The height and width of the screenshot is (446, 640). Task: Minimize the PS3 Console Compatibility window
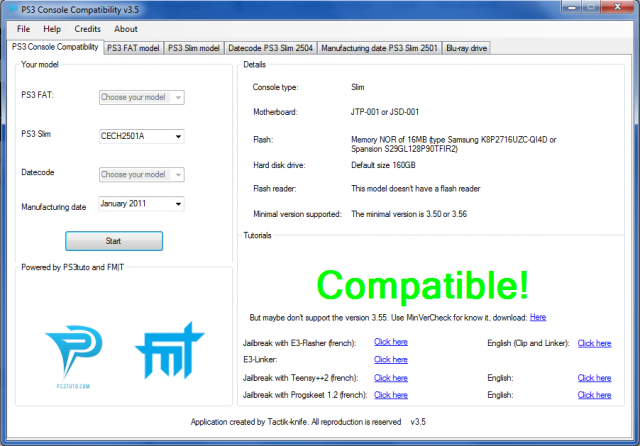click(572, 7)
